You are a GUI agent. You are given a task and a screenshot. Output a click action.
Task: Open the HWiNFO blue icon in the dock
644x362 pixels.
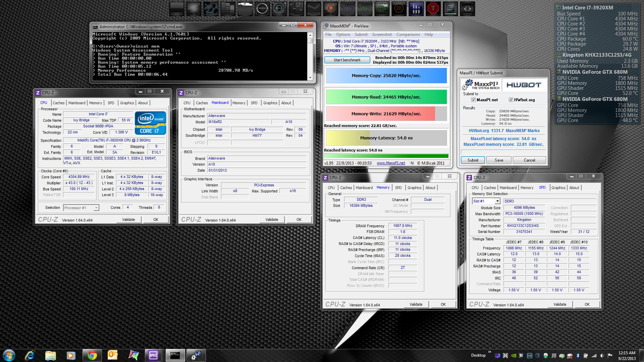coord(416,9)
